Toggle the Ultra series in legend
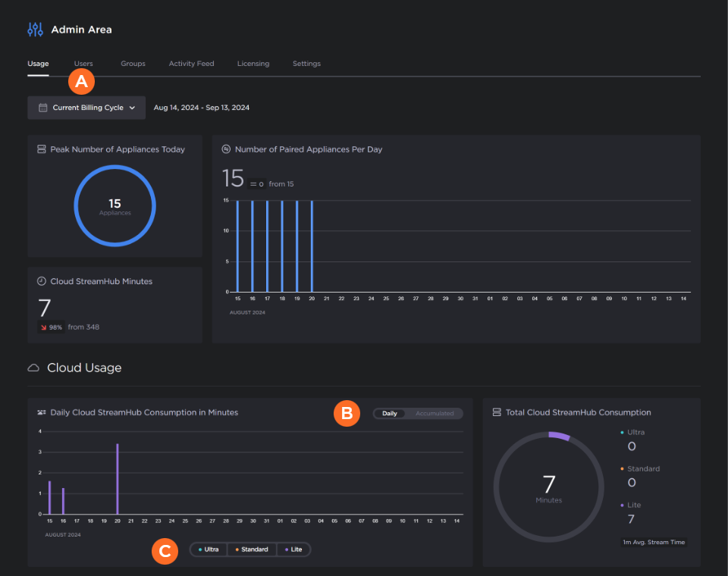The image size is (728, 576). point(208,549)
